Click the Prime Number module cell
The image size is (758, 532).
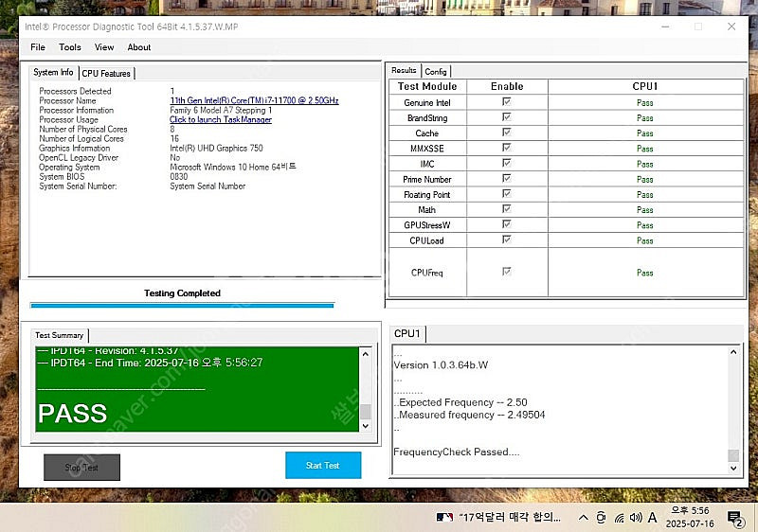coord(427,180)
